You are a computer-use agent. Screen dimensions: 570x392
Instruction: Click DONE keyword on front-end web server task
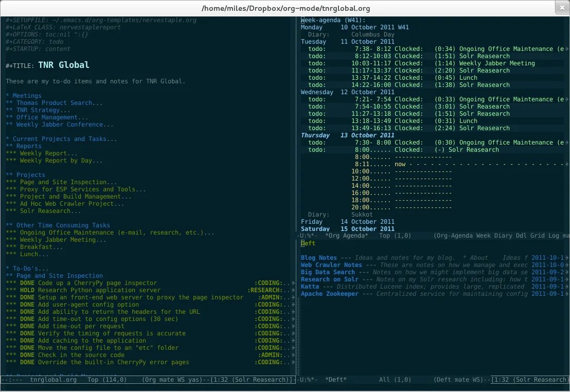point(27,297)
